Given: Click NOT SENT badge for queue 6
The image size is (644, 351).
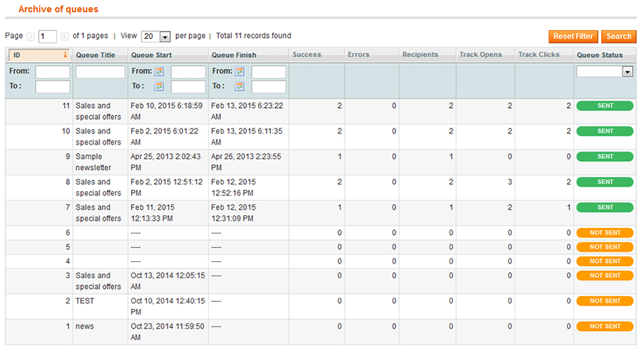Looking at the screenshot, I should [604, 233].
